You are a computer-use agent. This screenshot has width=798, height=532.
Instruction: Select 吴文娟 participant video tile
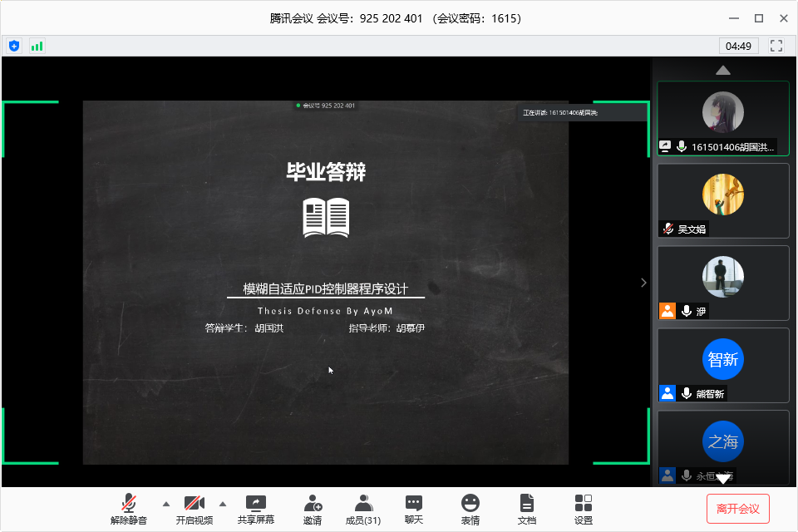click(723, 200)
